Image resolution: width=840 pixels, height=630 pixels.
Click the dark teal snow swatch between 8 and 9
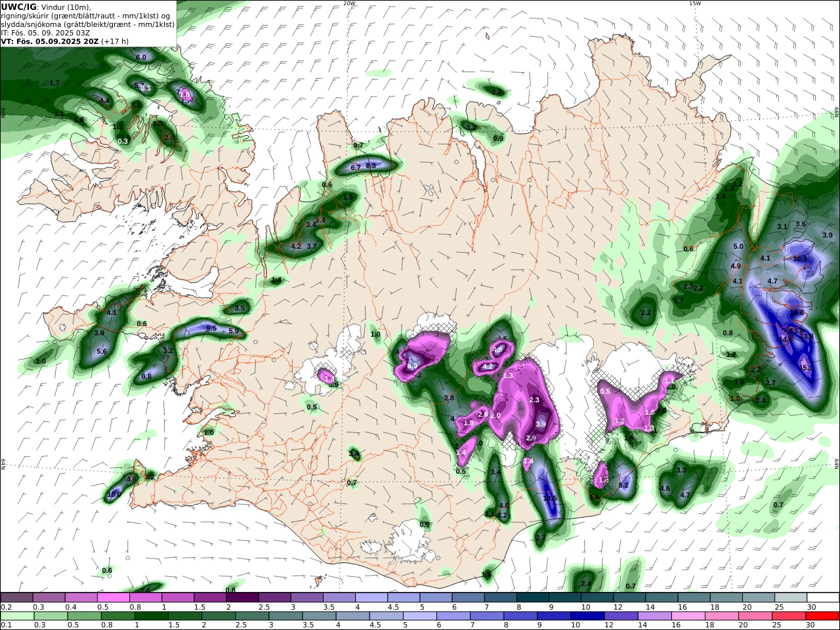point(532,597)
